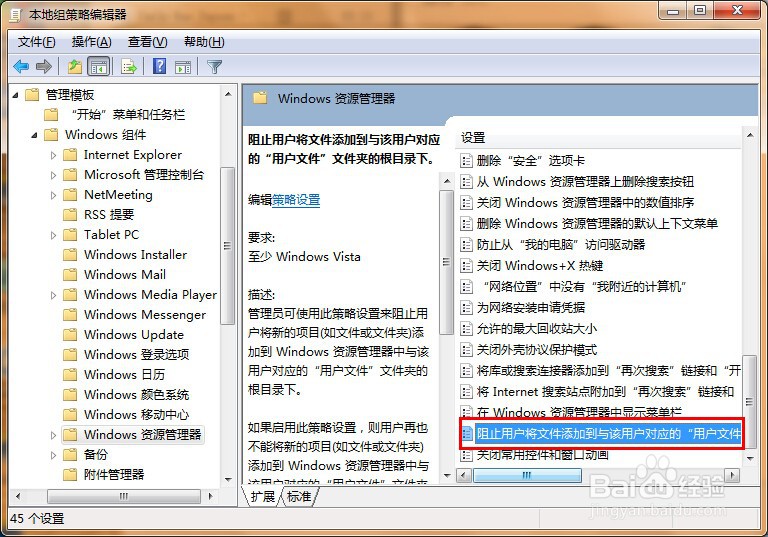Click the Up one level folder icon

[x=74, y=66]
